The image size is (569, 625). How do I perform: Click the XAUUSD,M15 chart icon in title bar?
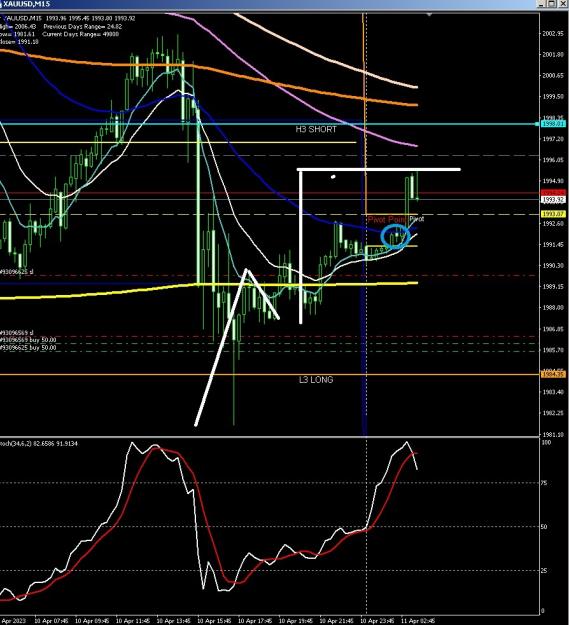1,4
